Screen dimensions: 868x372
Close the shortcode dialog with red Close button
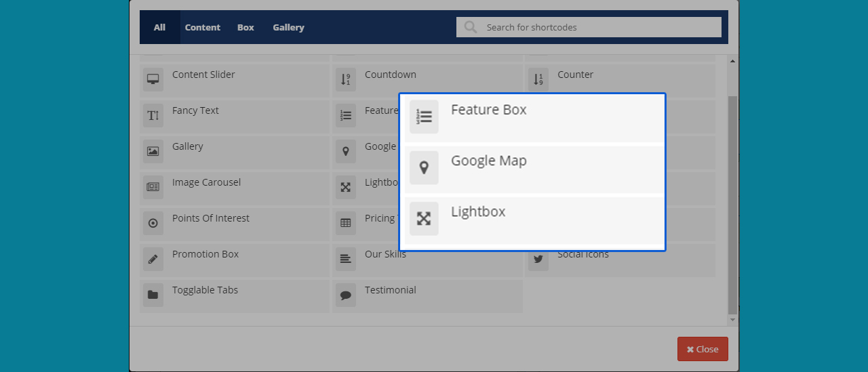click(703, 349)
